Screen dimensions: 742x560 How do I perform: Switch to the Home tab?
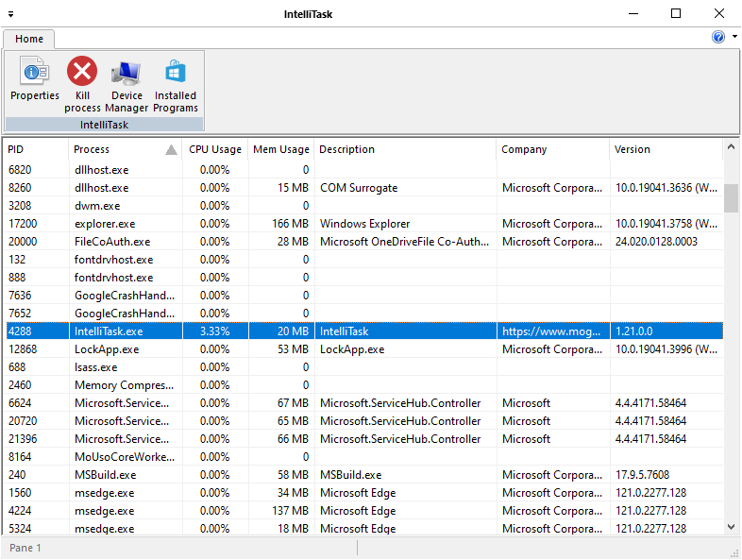pos(29,39)
